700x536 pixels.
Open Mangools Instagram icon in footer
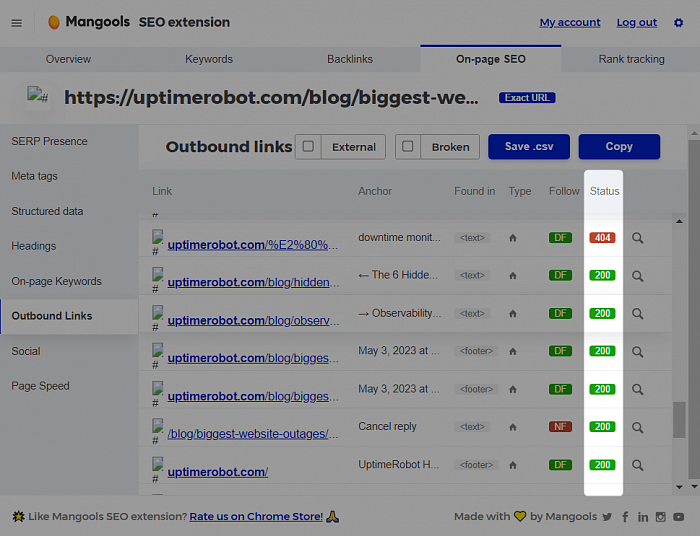(661, 517)
